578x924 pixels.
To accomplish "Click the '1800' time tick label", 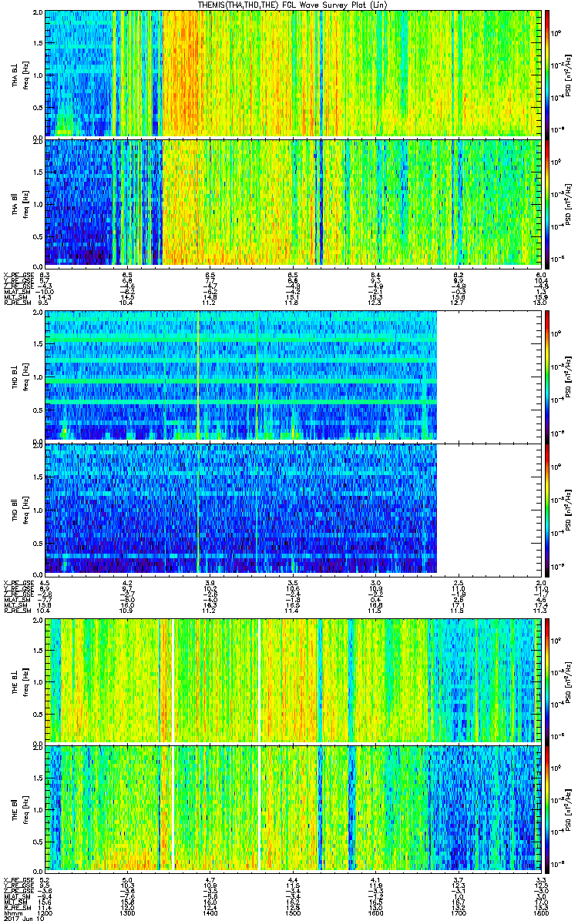I will point(540,912).
